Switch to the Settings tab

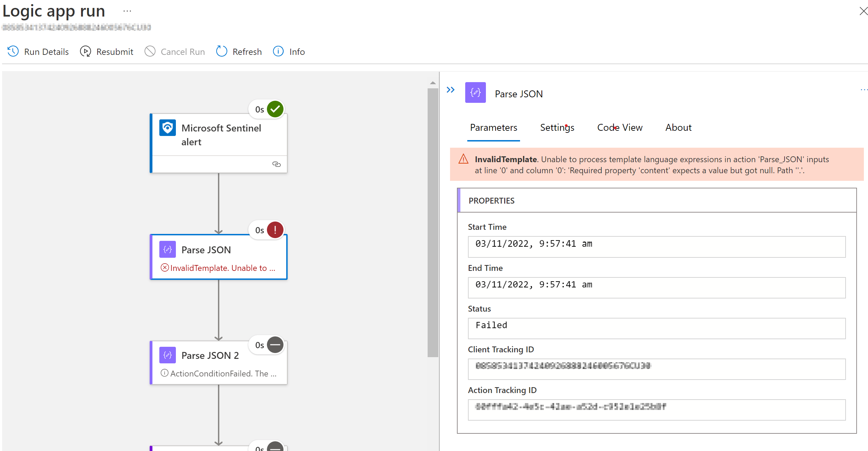[557, 127]
